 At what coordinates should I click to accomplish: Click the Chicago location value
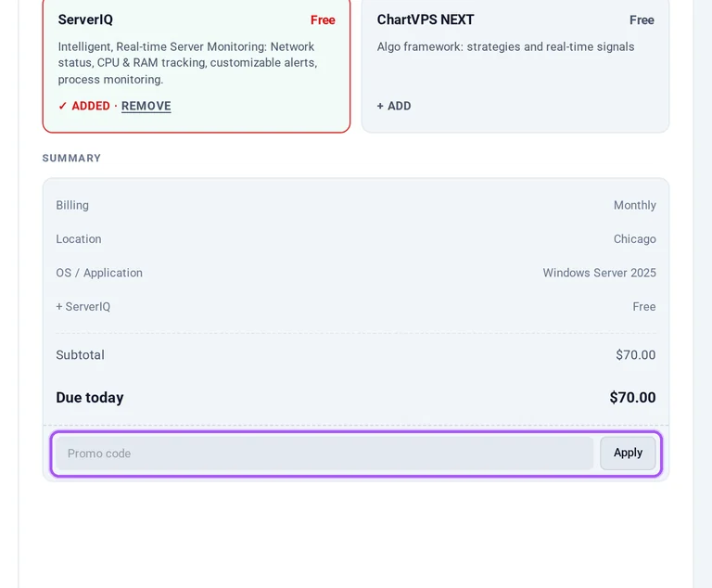[634, 239]
